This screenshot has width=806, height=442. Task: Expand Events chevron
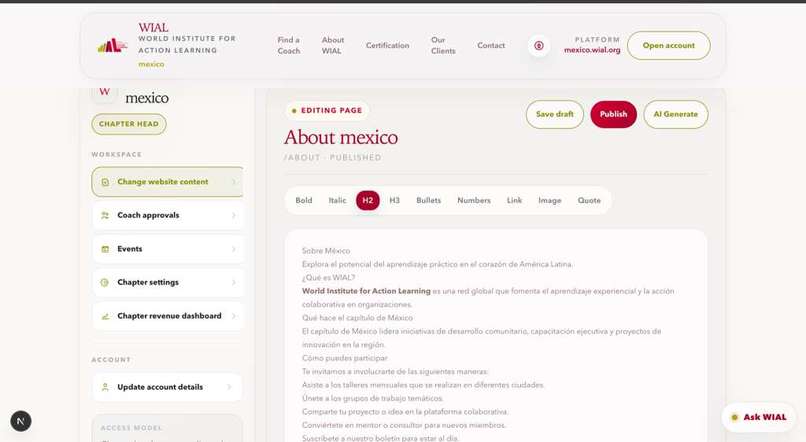(x=234, y=249)
